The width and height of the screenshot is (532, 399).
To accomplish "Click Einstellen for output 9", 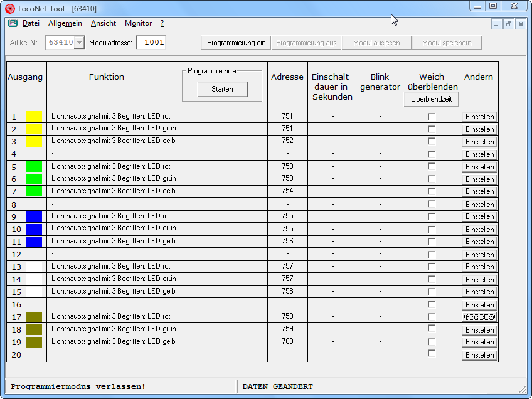I will [479, 216].
